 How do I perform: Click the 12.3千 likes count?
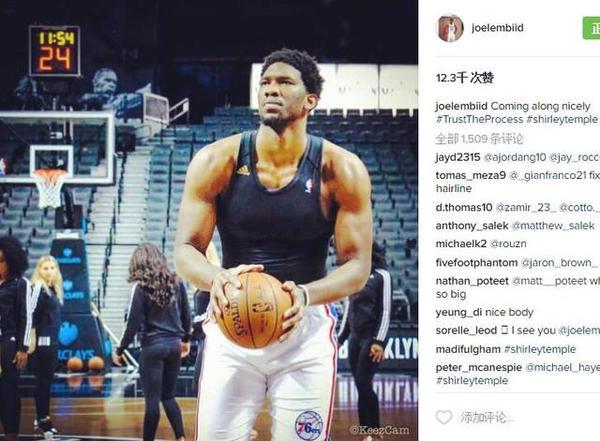pyautogui.click(x=465, y=78)
